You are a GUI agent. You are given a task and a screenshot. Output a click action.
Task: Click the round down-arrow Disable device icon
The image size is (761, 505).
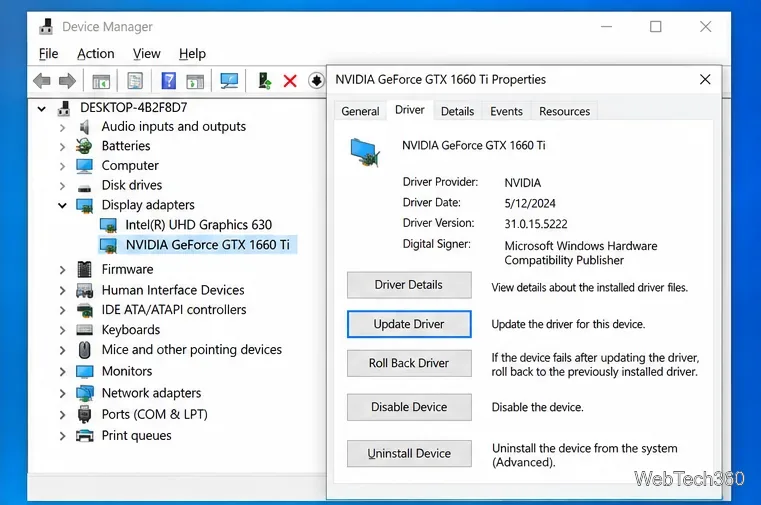coord(316,81)
